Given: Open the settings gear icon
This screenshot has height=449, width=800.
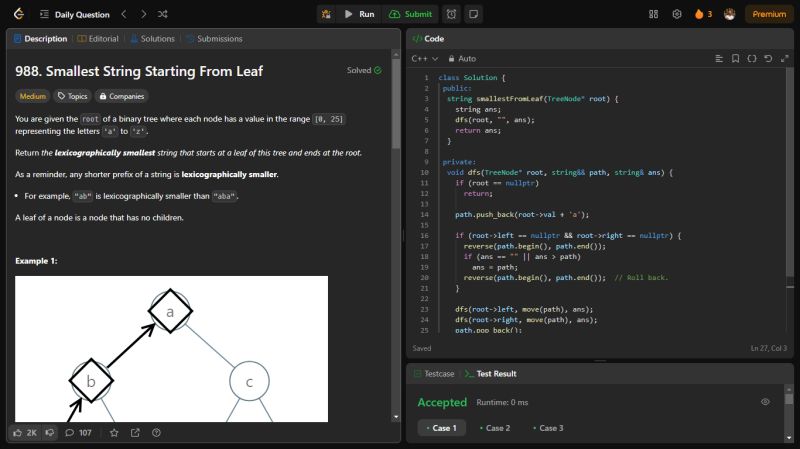Looking at the screenshot, I should [677, 14].
